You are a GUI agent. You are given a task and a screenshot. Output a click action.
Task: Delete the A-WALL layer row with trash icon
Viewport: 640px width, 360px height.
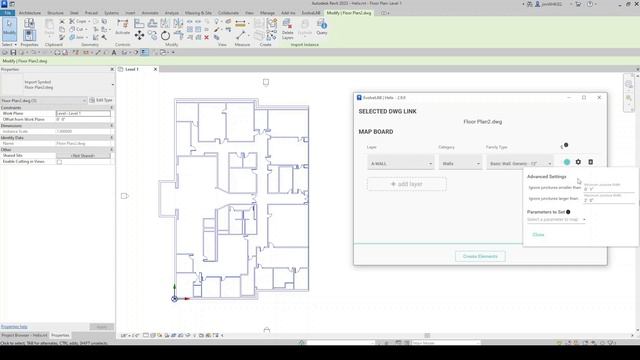591,162
